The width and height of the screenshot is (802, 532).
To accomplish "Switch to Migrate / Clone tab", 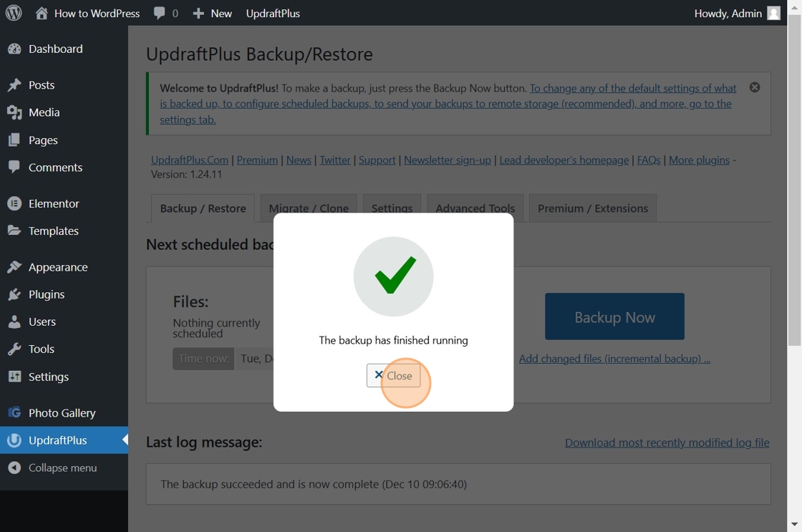I will [x=309, y=208].
